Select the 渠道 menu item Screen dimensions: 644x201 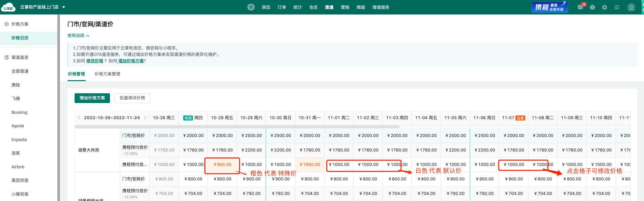(329, 7)
